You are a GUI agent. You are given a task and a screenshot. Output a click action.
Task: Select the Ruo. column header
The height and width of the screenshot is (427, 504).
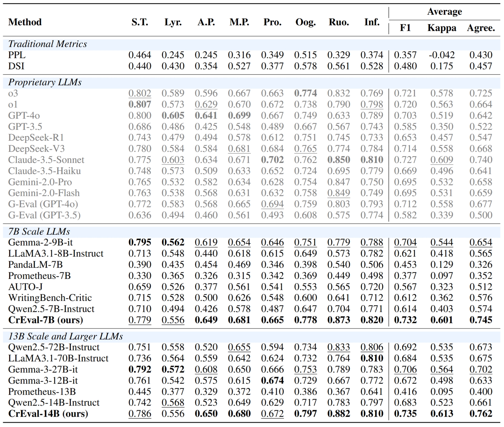339,22
